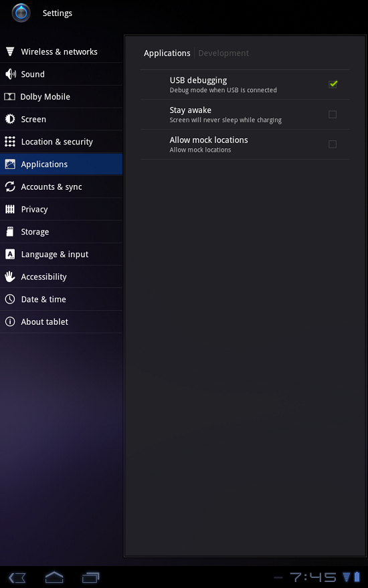The height and width of the screenshot is (588, 368).
Task: Click the Sound speaker icon
Action: tap(10, 74)
